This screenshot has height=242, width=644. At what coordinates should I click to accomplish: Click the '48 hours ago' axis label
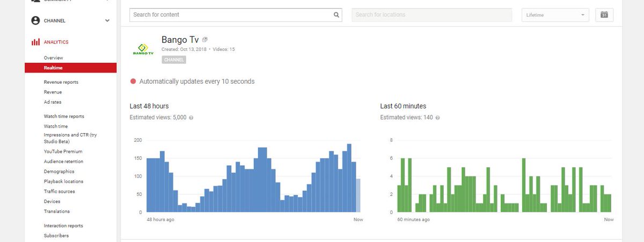(160, 219)
